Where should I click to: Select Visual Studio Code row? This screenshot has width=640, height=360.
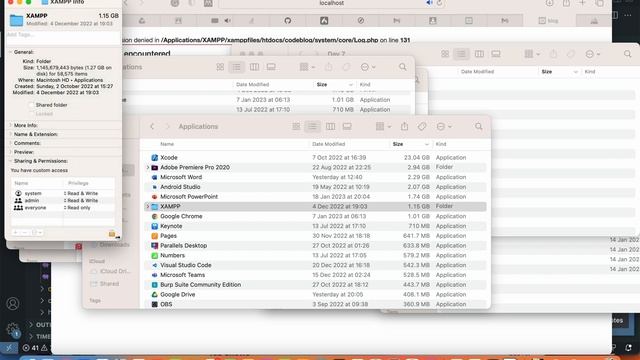point(316,265)
